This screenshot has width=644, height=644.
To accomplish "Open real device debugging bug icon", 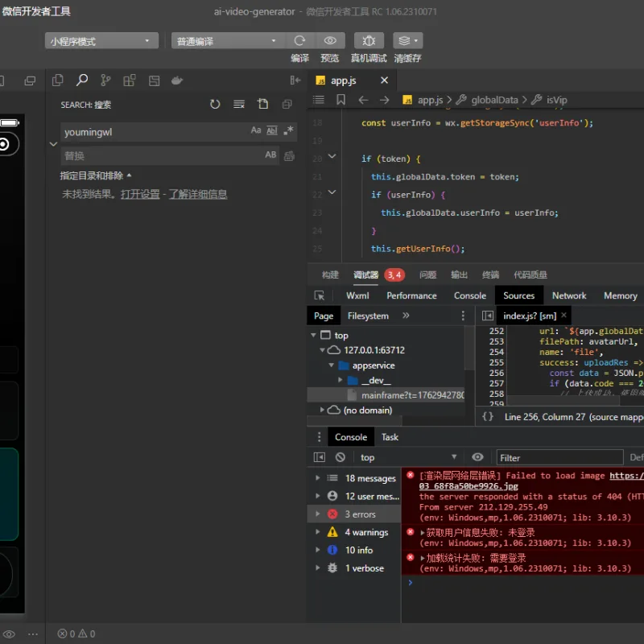I will [x=369, y=41].
